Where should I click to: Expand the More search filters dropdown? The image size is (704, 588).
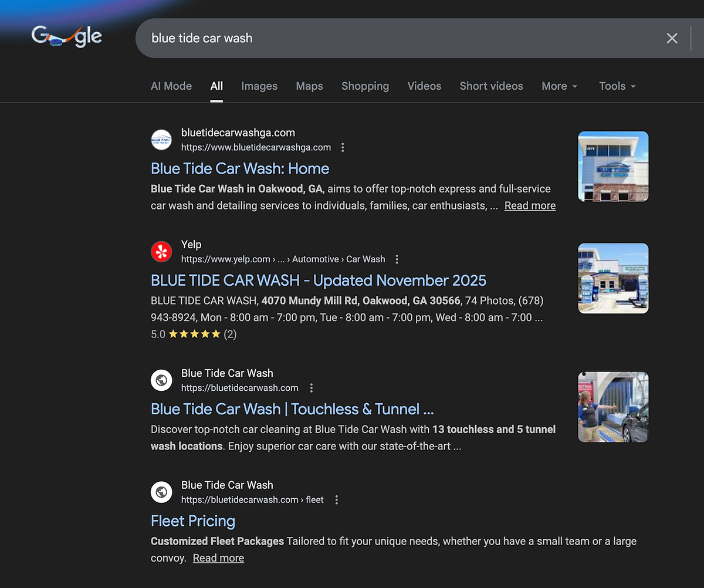(x=560, y=86)
